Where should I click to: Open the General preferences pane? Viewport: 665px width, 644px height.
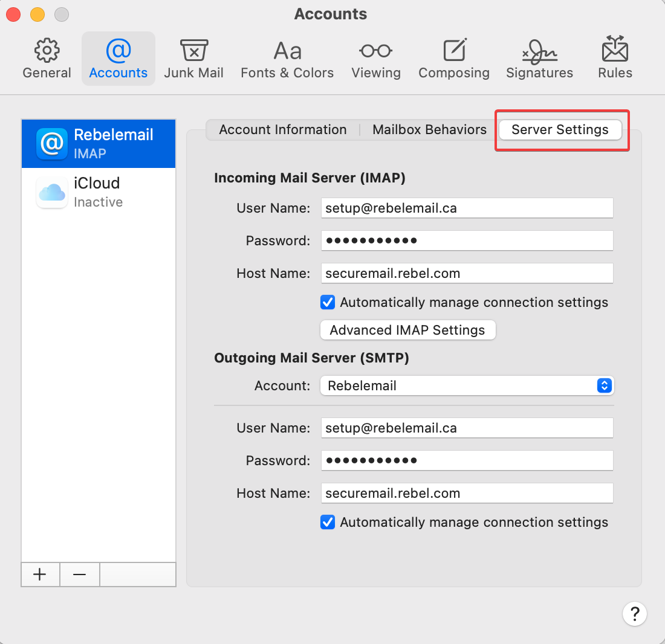[47, 59]
